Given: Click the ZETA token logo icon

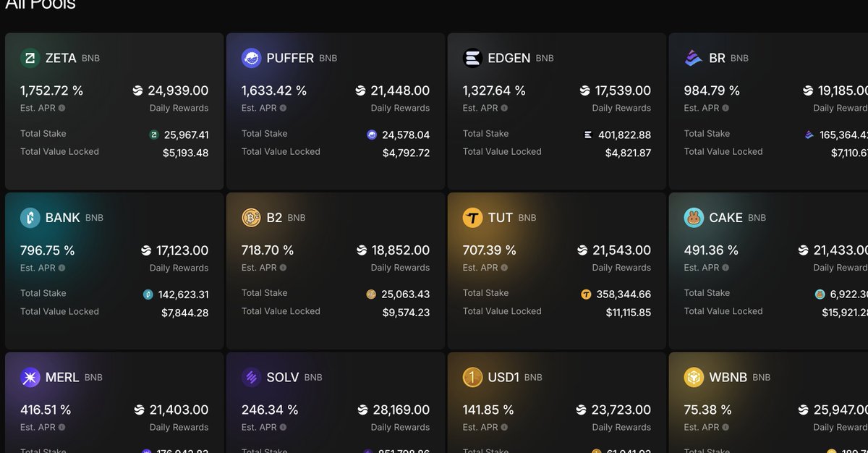Looking at the screenshot, I should pos(30,58).
